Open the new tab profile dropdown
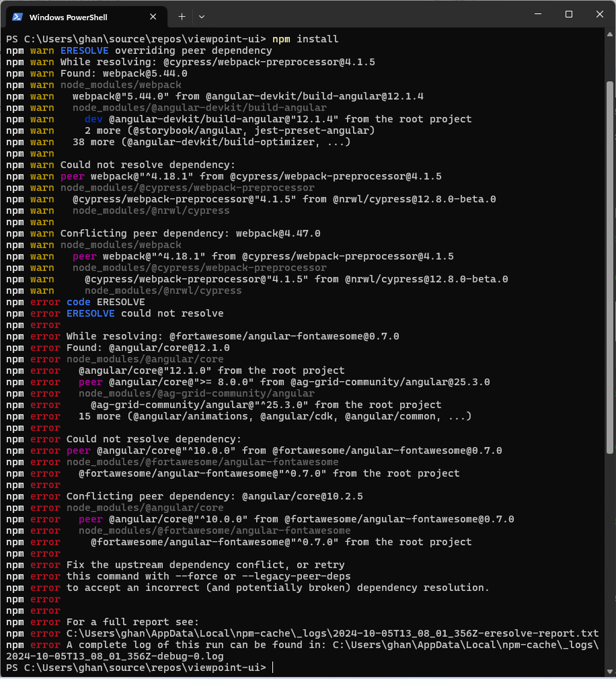 pyautogui.click(x=202, y=17)
